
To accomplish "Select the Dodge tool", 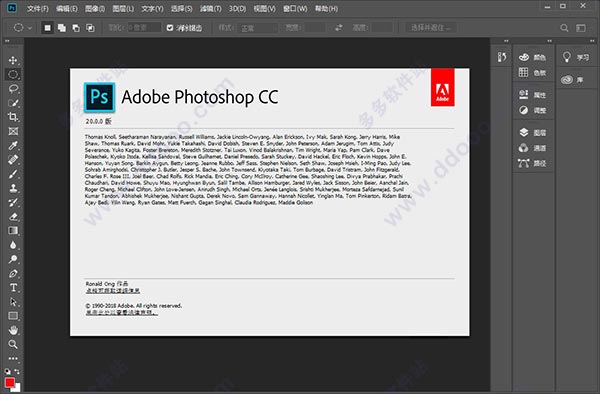I will click(13, 259).
